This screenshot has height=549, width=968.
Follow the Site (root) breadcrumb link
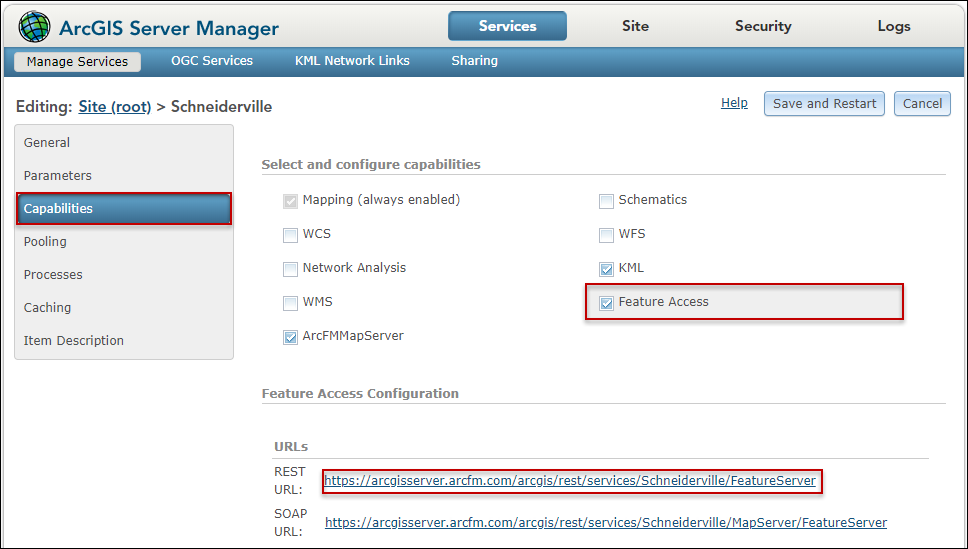[x=115, y=106]
